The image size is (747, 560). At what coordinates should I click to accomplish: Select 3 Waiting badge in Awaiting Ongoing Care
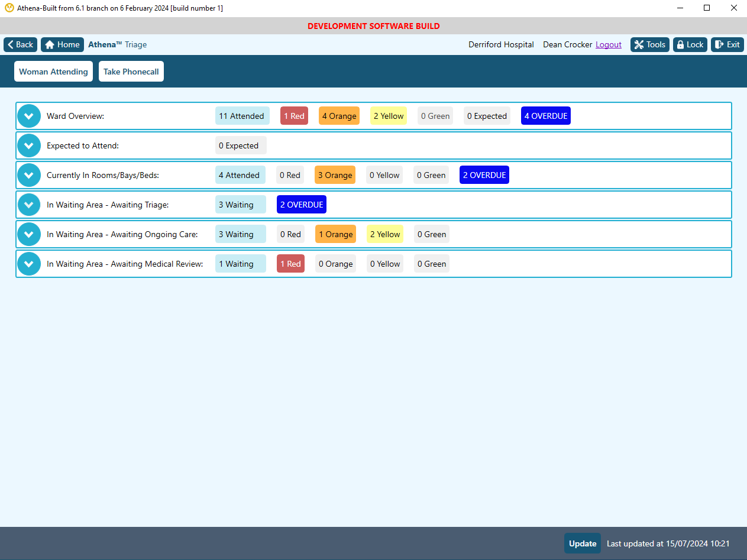241,234
